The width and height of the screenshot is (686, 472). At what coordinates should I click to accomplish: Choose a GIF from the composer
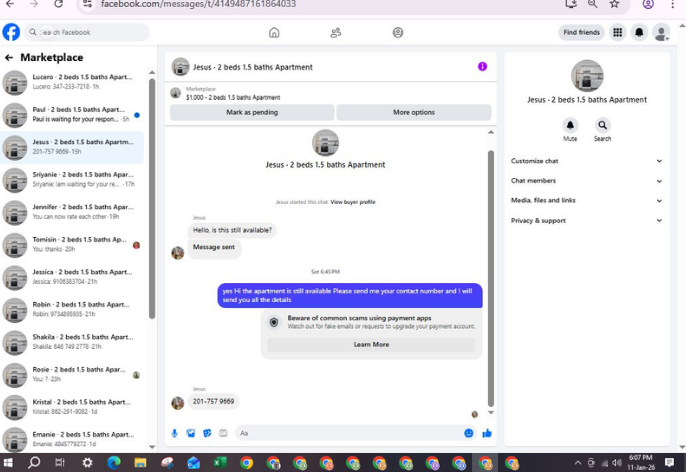tap(223, 433)
